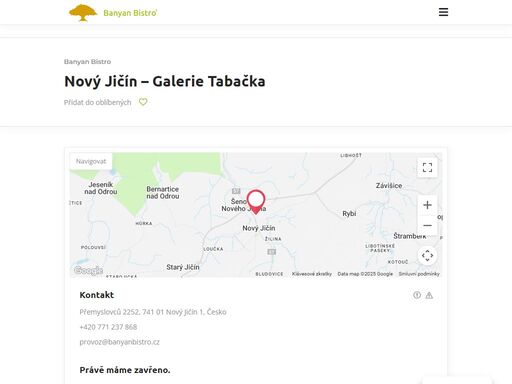
Task: Email provoz@banyanbistro.cz
Action: tap(120, 342)
